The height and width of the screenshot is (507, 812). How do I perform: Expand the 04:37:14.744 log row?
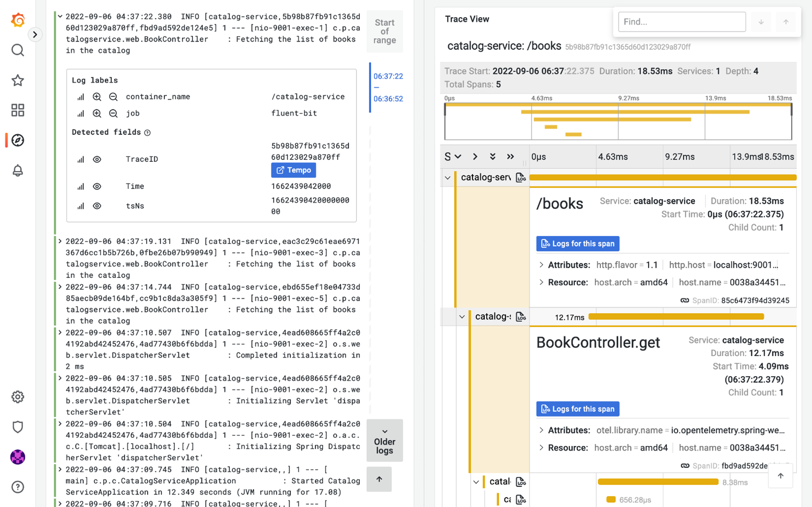[60, 287]
